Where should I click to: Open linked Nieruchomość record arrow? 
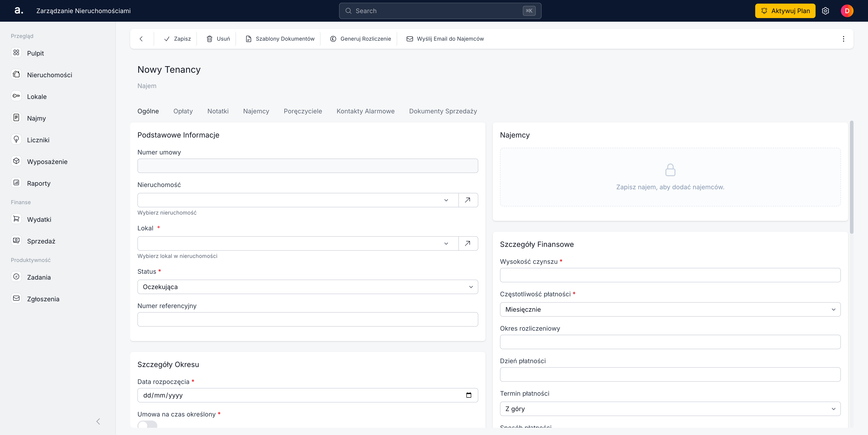click(468, 200)
